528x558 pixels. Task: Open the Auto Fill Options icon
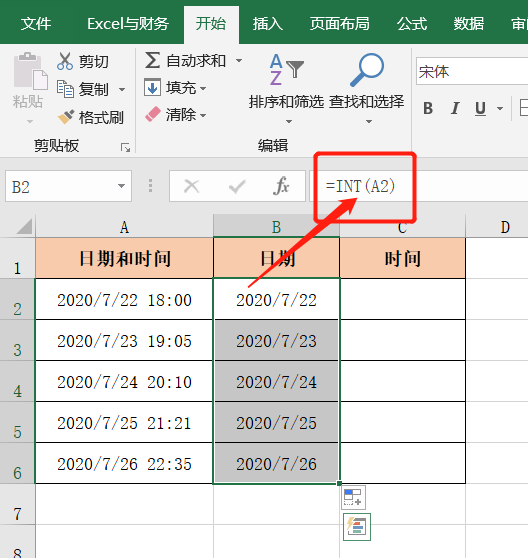(353, 498)
